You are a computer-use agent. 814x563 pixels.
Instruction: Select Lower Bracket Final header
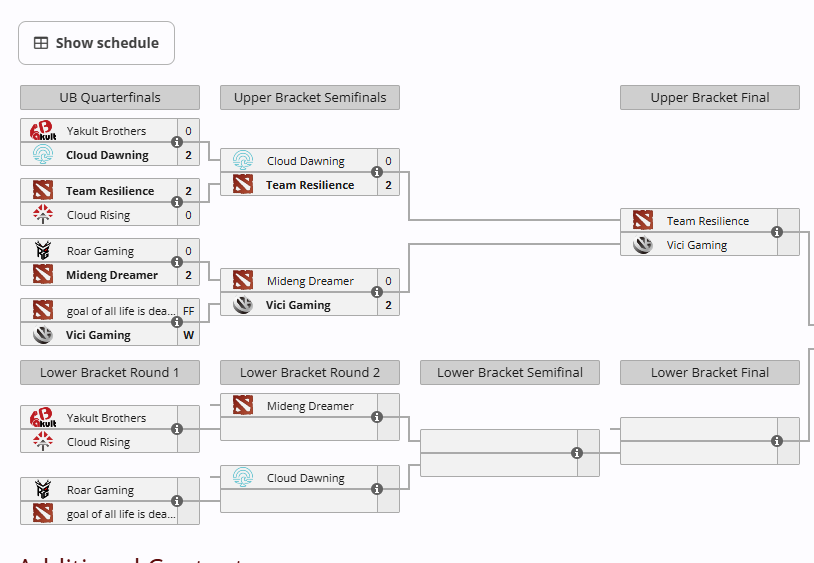[710, 373]
